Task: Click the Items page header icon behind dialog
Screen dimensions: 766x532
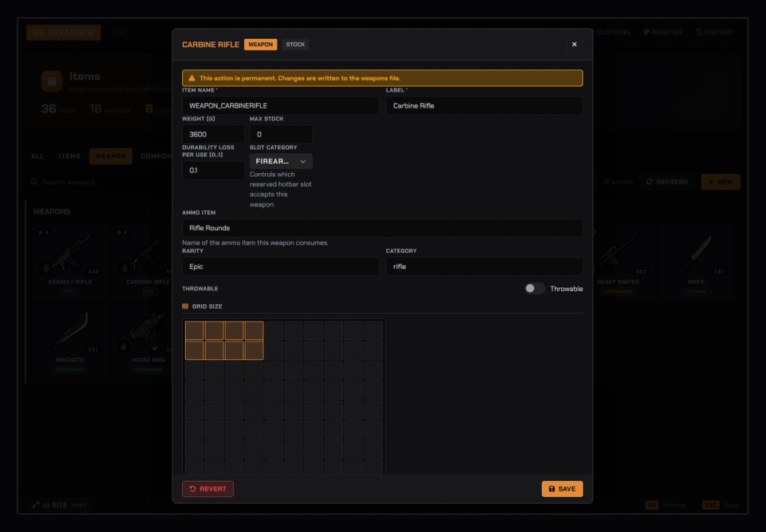Action: click(x=52, y=81)
